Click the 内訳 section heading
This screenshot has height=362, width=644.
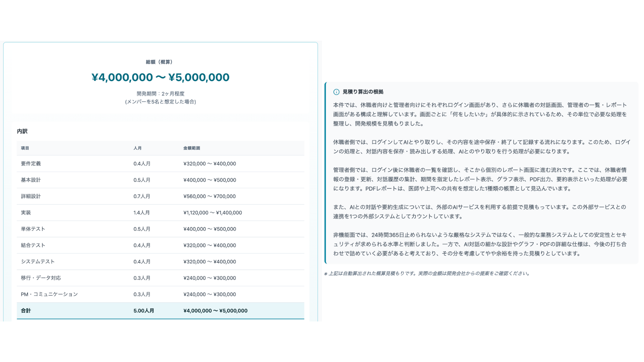(x=22, y=131)
